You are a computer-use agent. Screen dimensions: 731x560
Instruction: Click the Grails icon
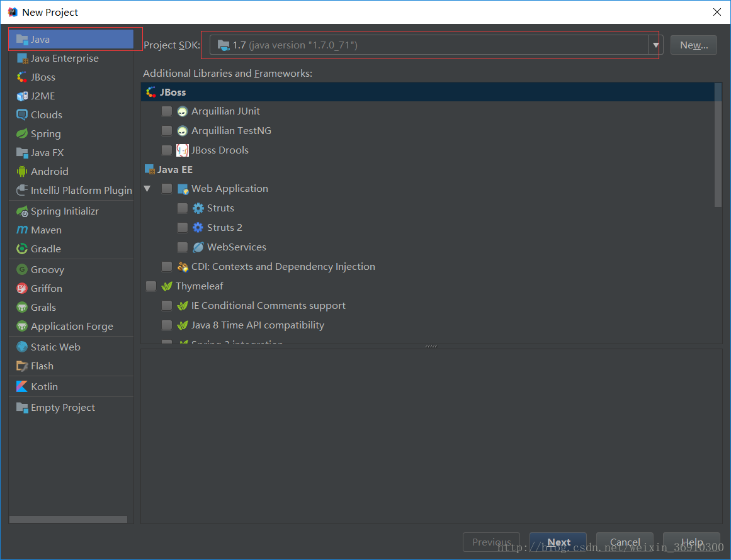tap(22, 307)
